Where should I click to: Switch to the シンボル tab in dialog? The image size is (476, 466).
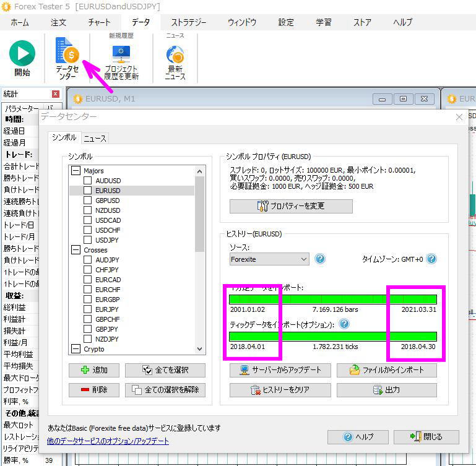click(64, 137)
